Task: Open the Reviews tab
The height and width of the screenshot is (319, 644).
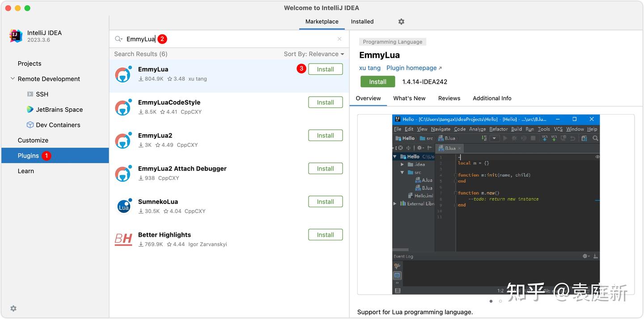Action: (449, 98)
